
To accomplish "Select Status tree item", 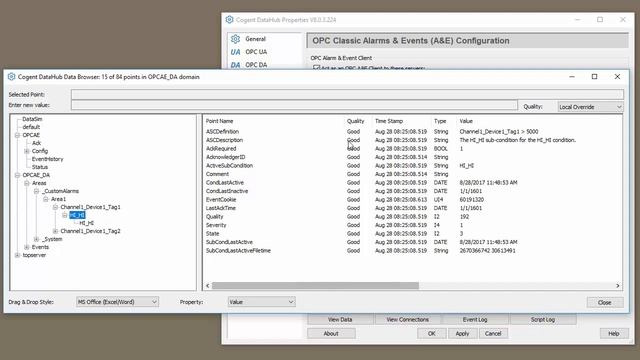I will pos(40,167).
